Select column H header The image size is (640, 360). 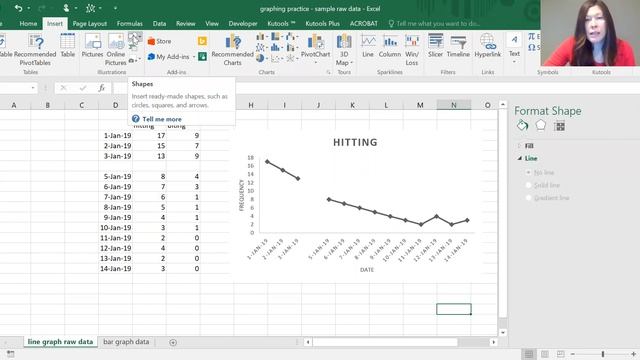coord(251,105)
